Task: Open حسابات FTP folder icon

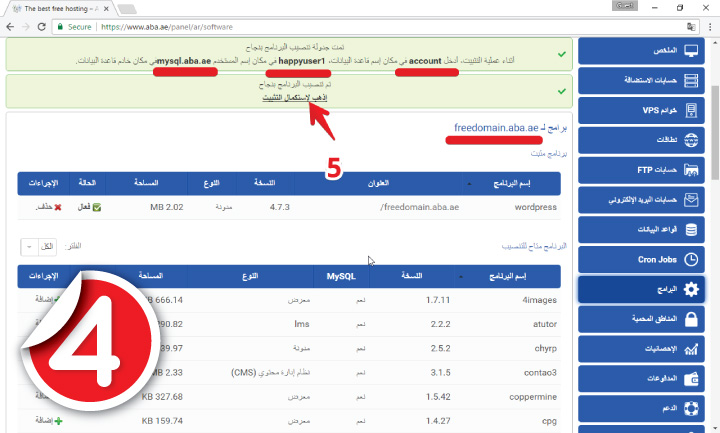Action: coord(691,170)
